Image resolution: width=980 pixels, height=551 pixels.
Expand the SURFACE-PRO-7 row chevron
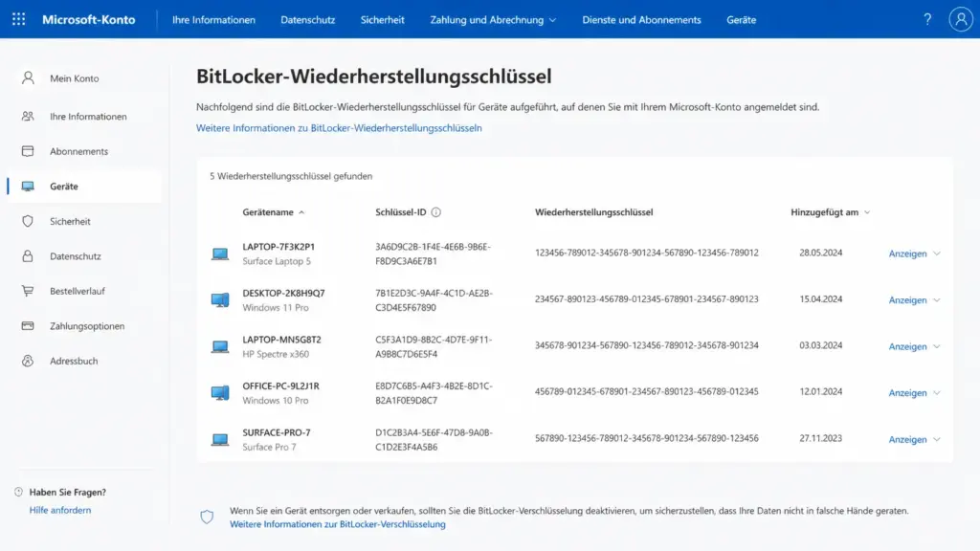[937, 439]
